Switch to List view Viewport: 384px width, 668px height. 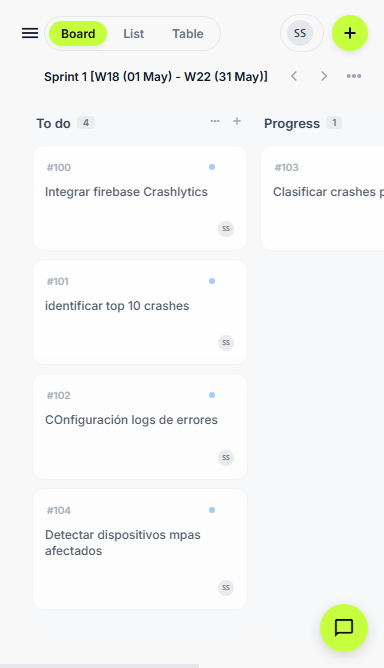click(134, 34)
